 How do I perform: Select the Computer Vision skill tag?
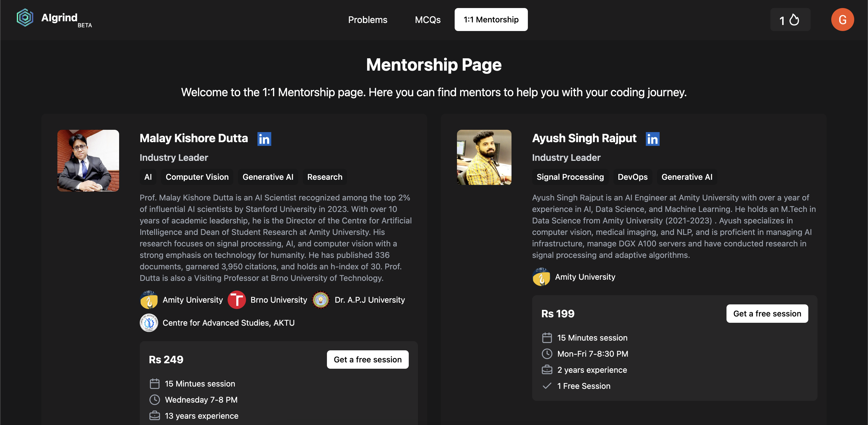pos(197,177)
